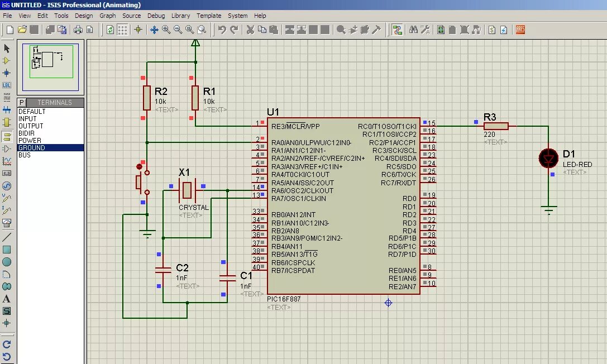
Task: Select the Component Mode tool
Action: coord(7,61)
